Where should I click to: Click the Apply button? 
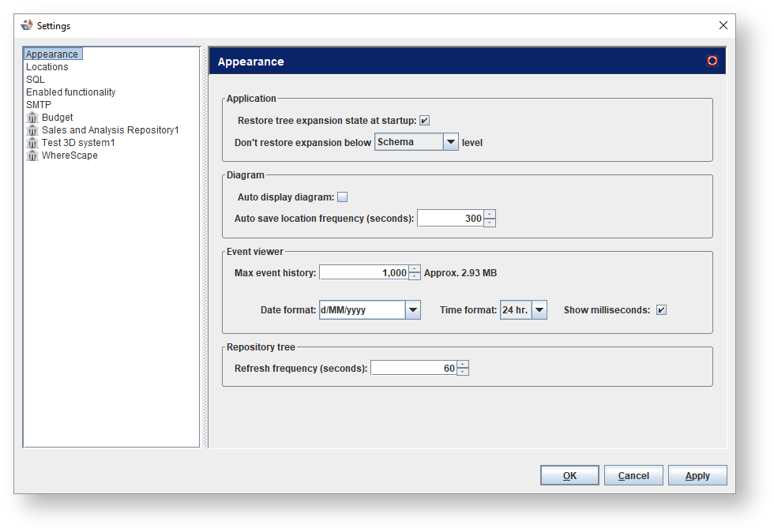[x=697, y=476]
